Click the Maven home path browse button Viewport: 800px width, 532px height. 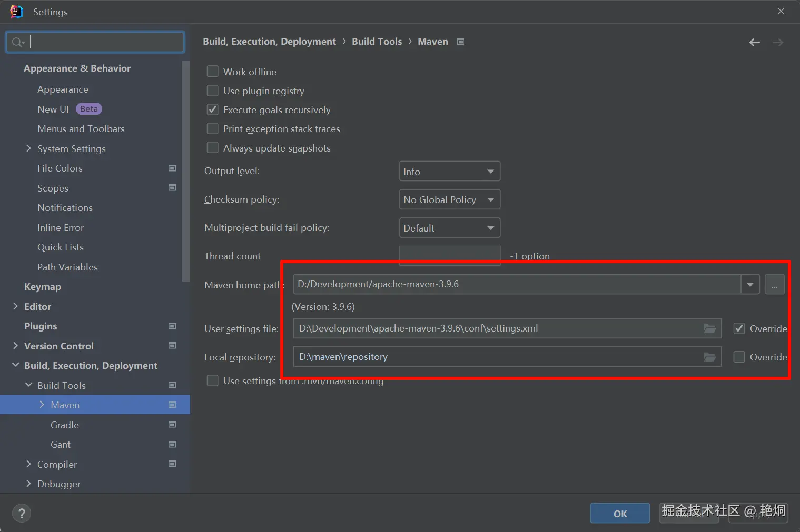[x=775, y=285]
